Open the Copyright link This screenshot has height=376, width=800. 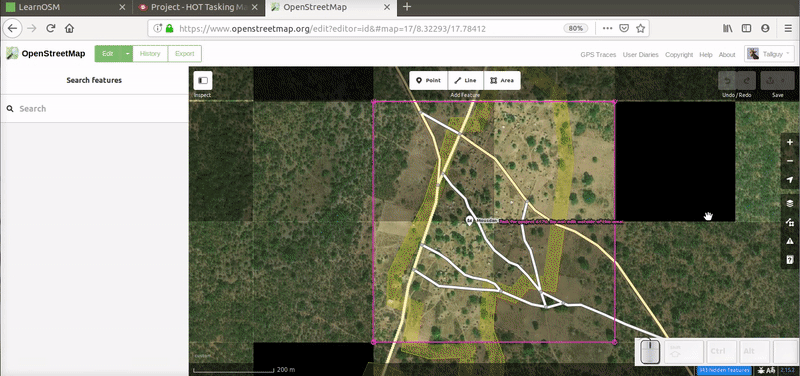click(x=679, y=55)
